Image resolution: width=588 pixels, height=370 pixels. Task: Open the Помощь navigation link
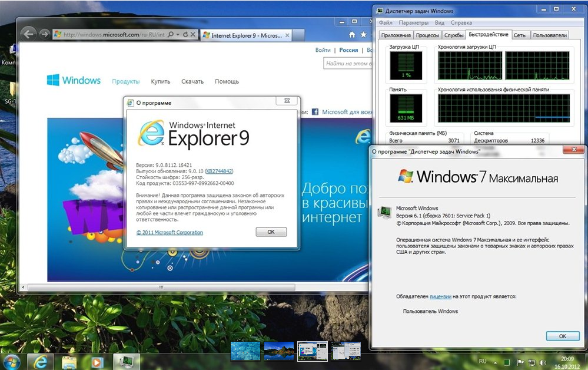[x=227, y=81]
